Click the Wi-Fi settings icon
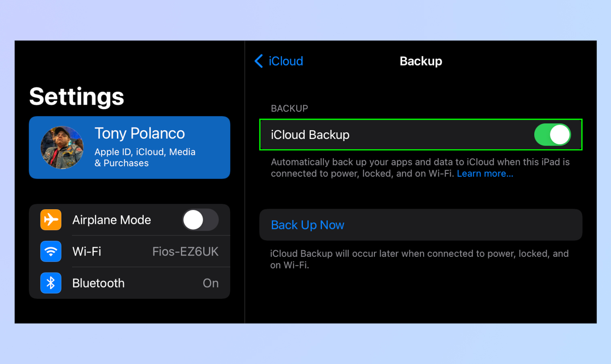This screenshot has width=611, height=364. click(51, 251)
